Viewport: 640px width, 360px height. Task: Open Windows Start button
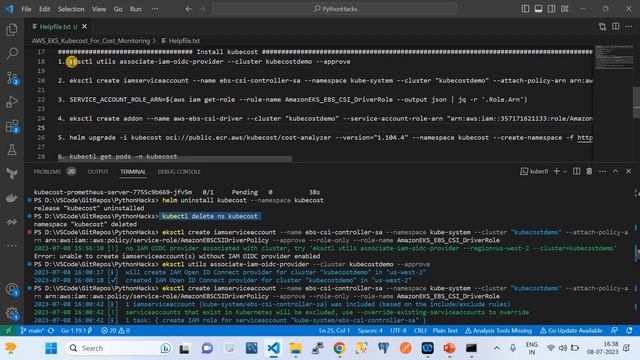51,348
